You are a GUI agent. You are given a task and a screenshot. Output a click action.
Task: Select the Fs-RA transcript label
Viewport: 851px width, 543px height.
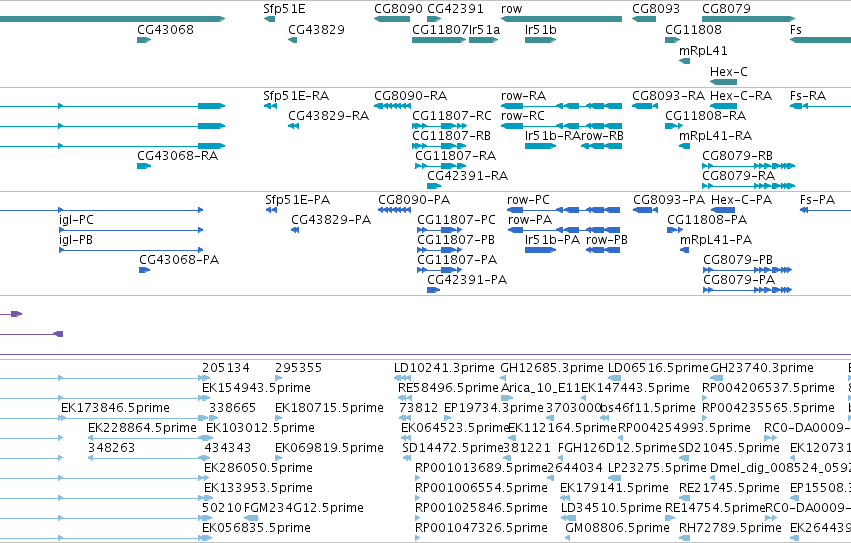point(808,96)
